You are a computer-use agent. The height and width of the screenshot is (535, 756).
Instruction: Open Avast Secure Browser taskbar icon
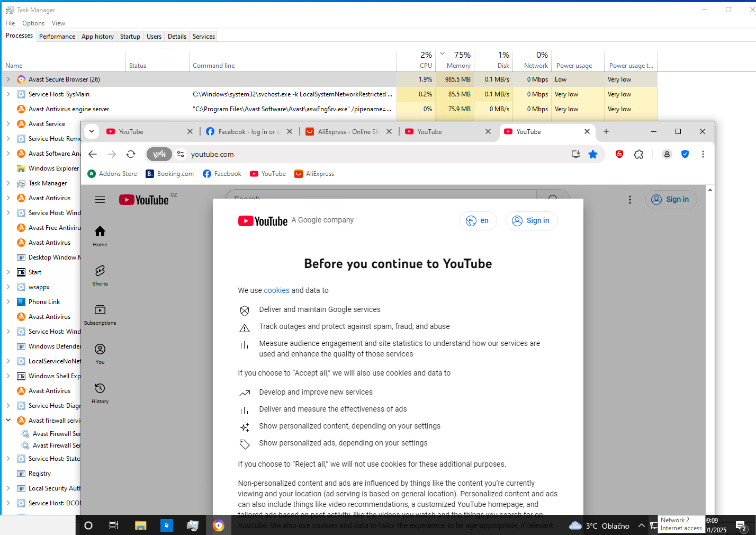(219, 525)
